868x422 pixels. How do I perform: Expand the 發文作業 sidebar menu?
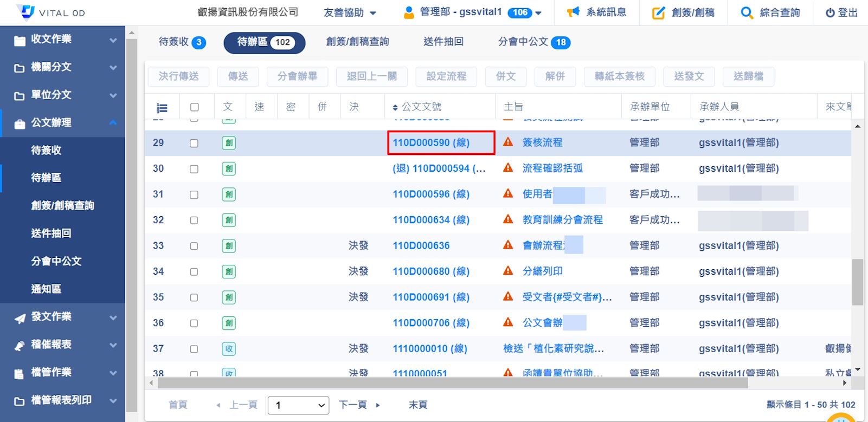(x=113, y=318)
